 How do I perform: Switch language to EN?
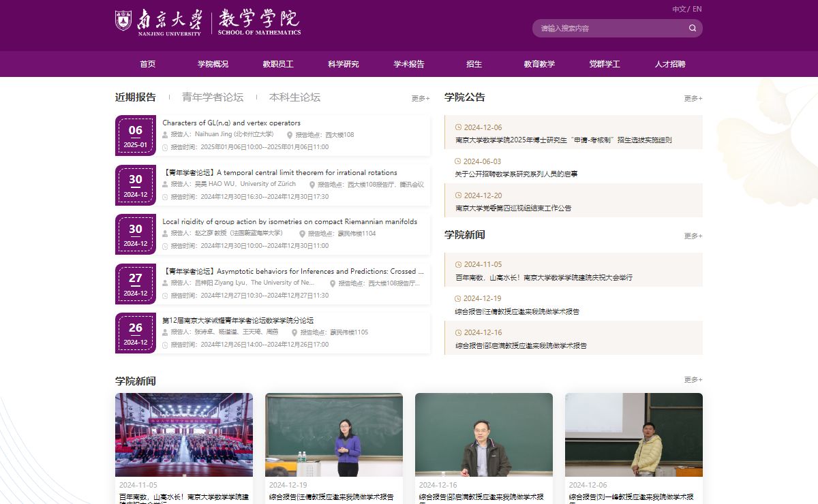point(697,9)
